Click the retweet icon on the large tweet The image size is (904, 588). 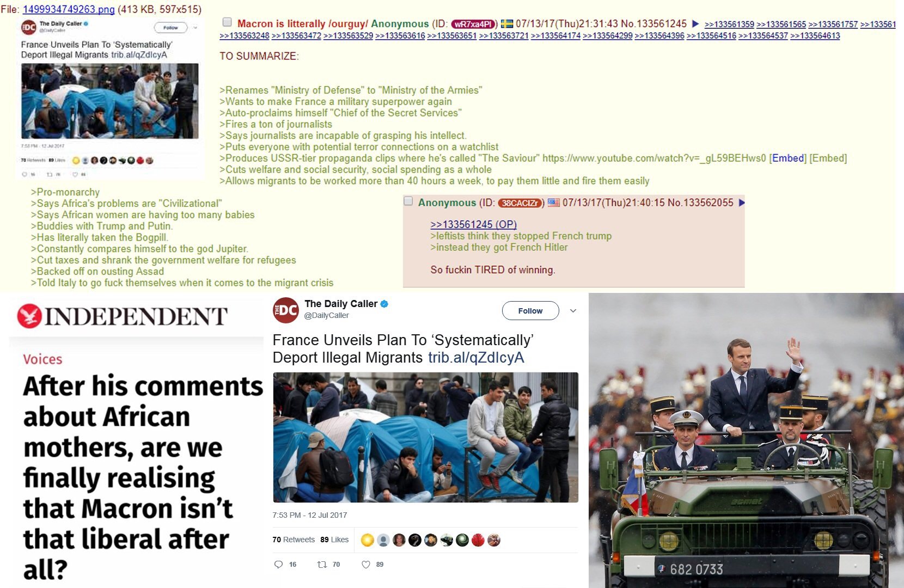point(322,565)
